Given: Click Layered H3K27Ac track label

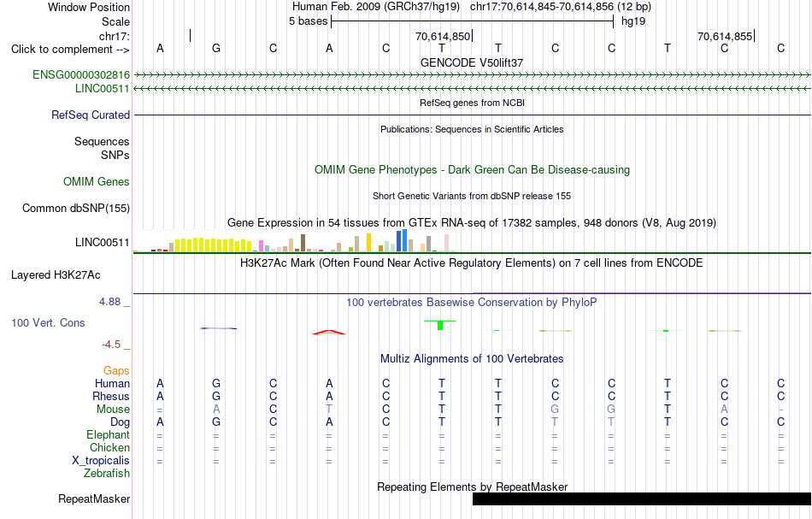Looking at the screenshot, I should pos(56,275).
